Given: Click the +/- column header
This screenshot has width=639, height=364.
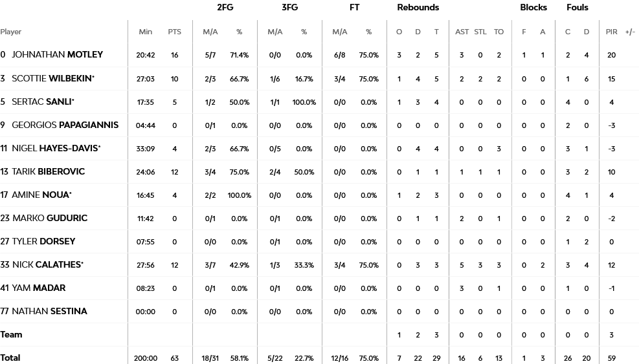Looking at the screenshot, I should click(x=630, y=32).
